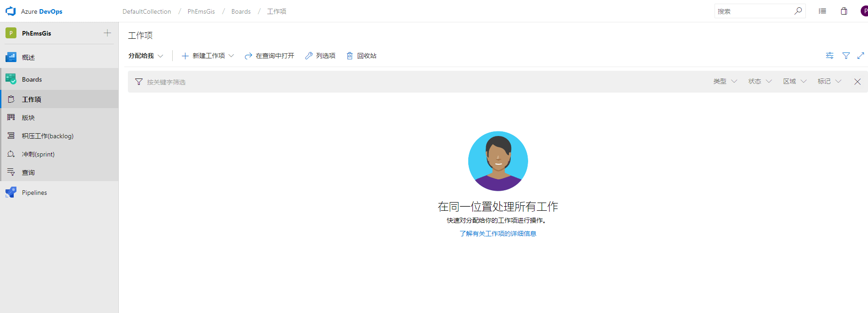Open the 了解有关工作项的详细信息 link
868x313 pixels.
[498, 234]
